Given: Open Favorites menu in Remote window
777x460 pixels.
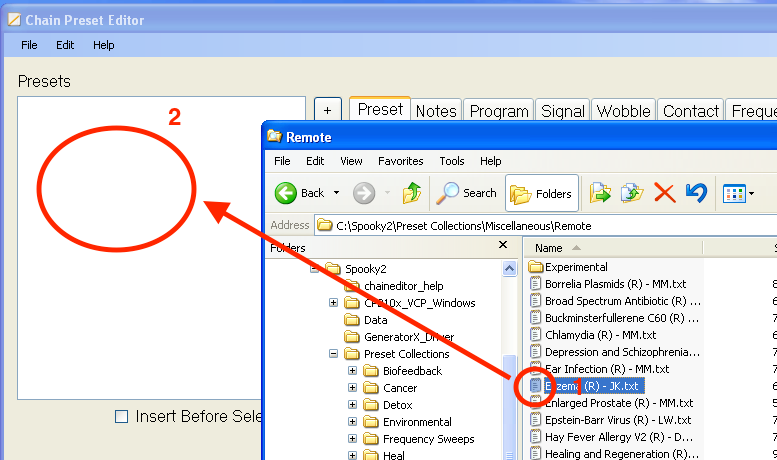Looking at the screenshot, I should point(400,161).
